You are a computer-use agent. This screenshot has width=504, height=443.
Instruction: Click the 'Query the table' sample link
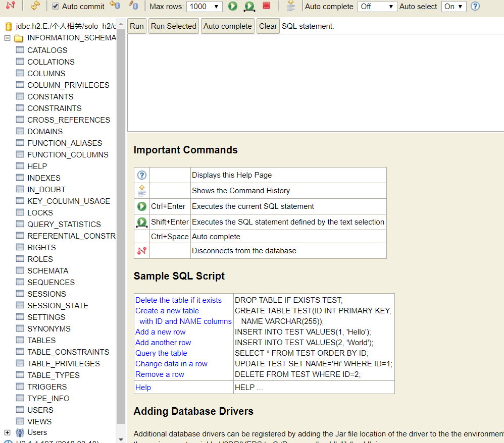pyautogui.click(x=161, y=353)
